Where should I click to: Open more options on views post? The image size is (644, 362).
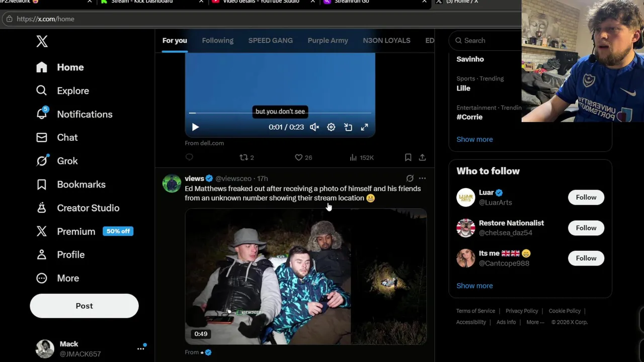422,178
